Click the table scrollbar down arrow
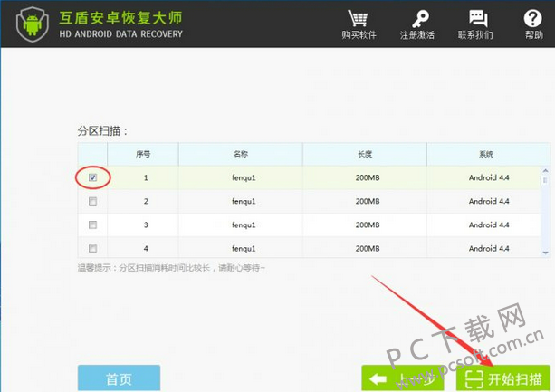This screenshot has height=392, width=555. 545,253
